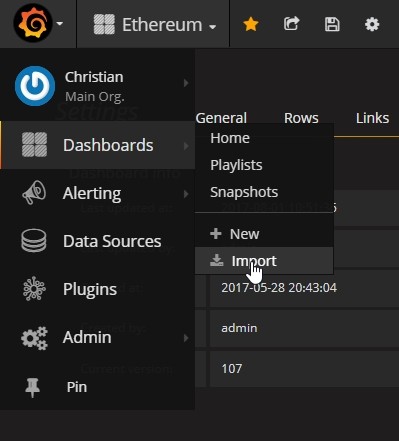The height and width of the screenshot is (441, 399).
Task: Select Dashboards in the side menu
Action: [x=97, y=145]
